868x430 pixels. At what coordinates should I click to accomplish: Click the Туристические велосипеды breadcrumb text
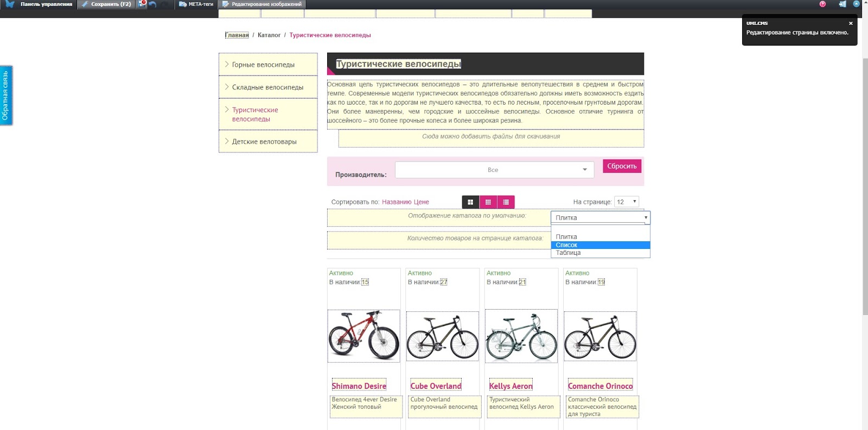click(x=330, y=35)
